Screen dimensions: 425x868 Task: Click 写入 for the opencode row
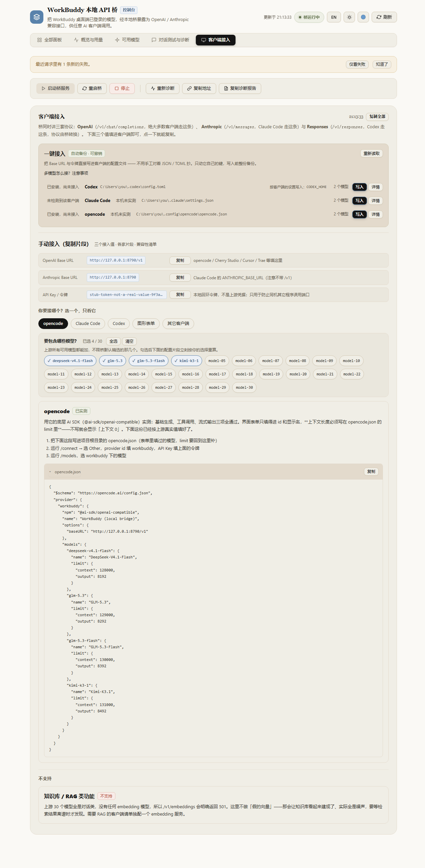click(x=359, y=214)
